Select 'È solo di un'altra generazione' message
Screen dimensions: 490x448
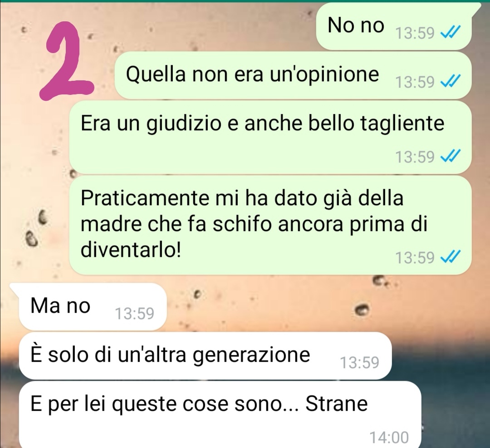206,356
